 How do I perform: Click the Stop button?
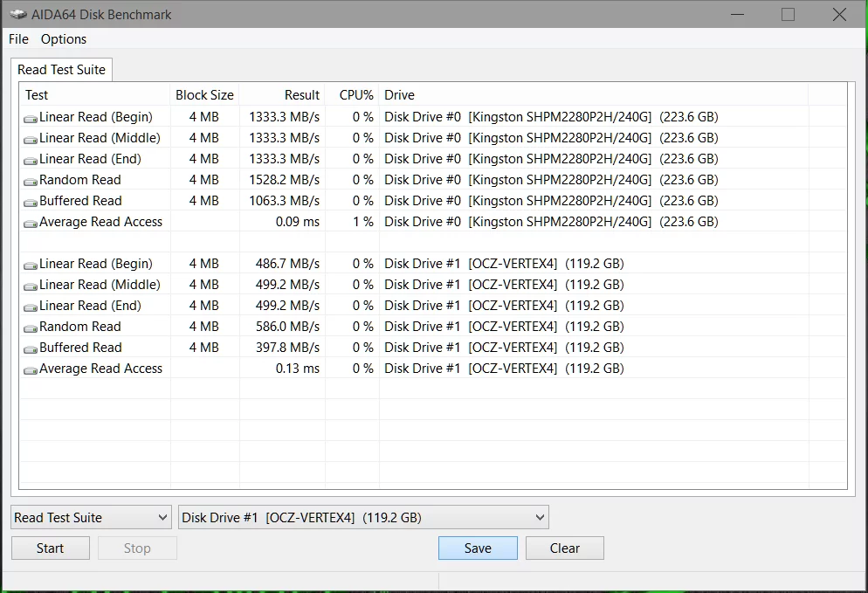[x=137, y=548]
